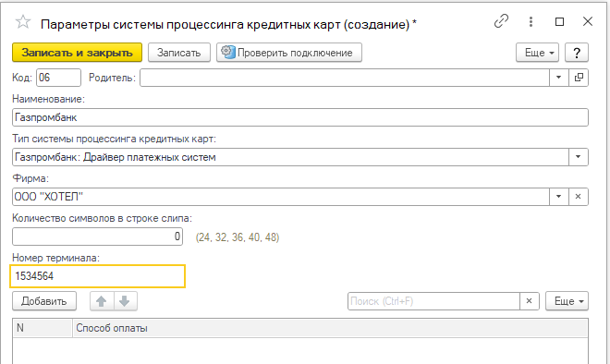Click the processing system type field
610x364 pixels.
290,157
